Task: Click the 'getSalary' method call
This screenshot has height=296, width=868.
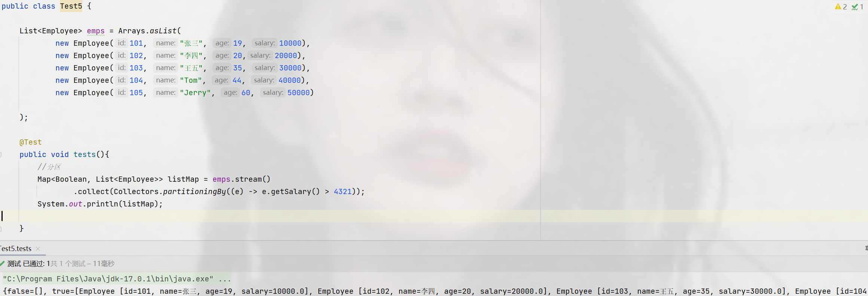Action: 291,191
